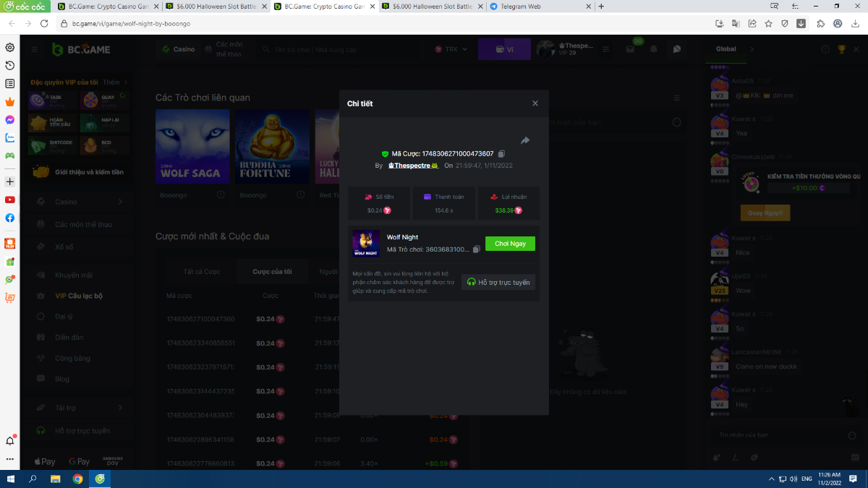Open Messenger from the browser sidebar
The height and width of the screenshot is (488, 868).
[x=10, y=119]
